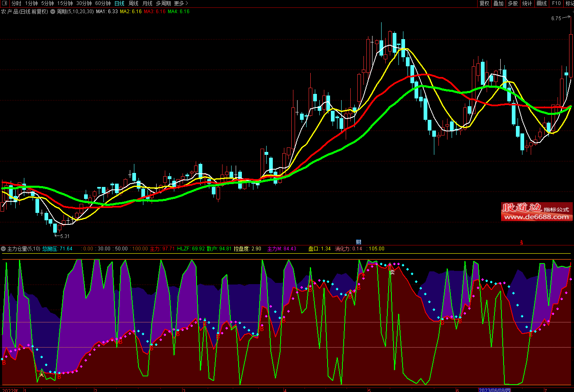This screenshot has width=574, height=392.
Task: Click the 卖 sell signal marker in indicator
Action: tap(392, 272)
